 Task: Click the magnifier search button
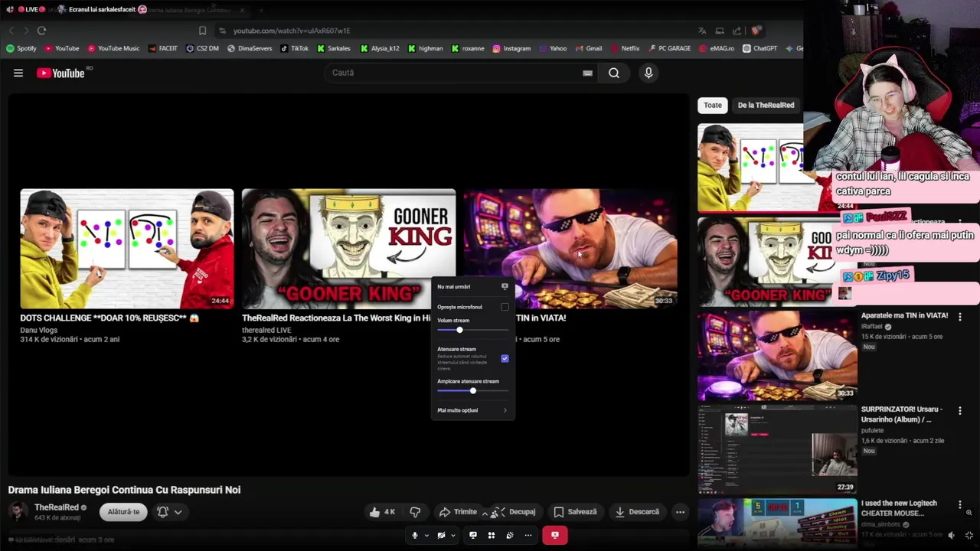tap(614, 73)
